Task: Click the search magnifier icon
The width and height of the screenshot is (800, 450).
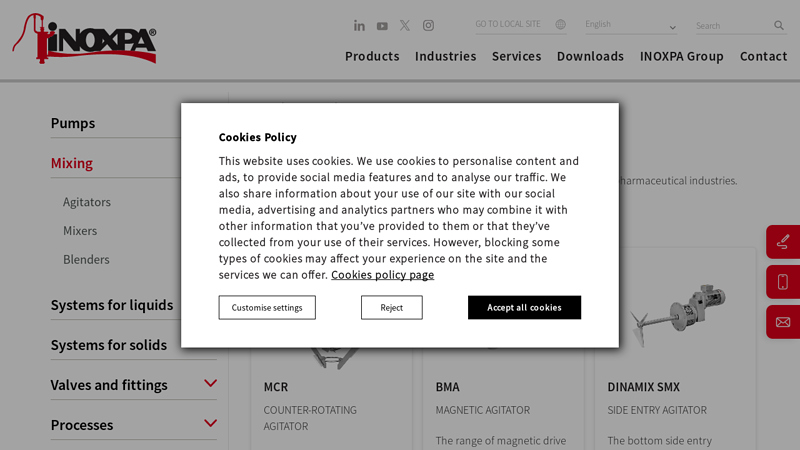Action: [x=779, y=26]
